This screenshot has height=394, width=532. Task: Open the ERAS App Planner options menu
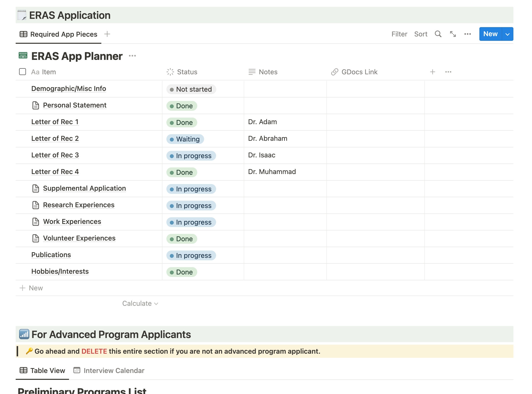click(x=133, y=56)
